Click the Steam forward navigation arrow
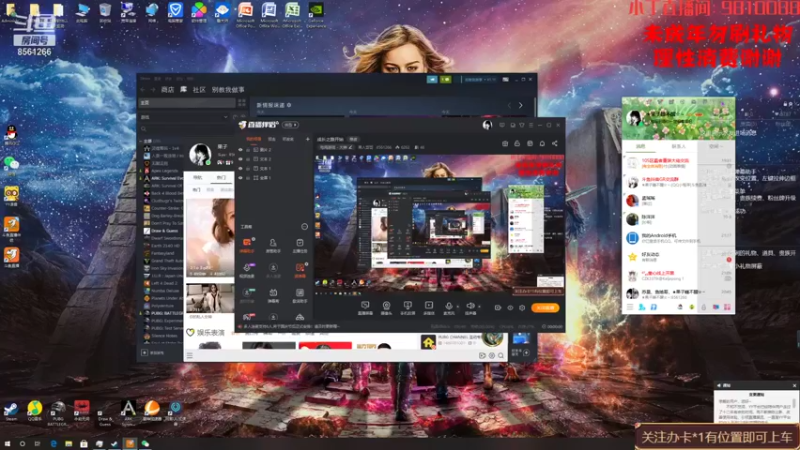 153,90
